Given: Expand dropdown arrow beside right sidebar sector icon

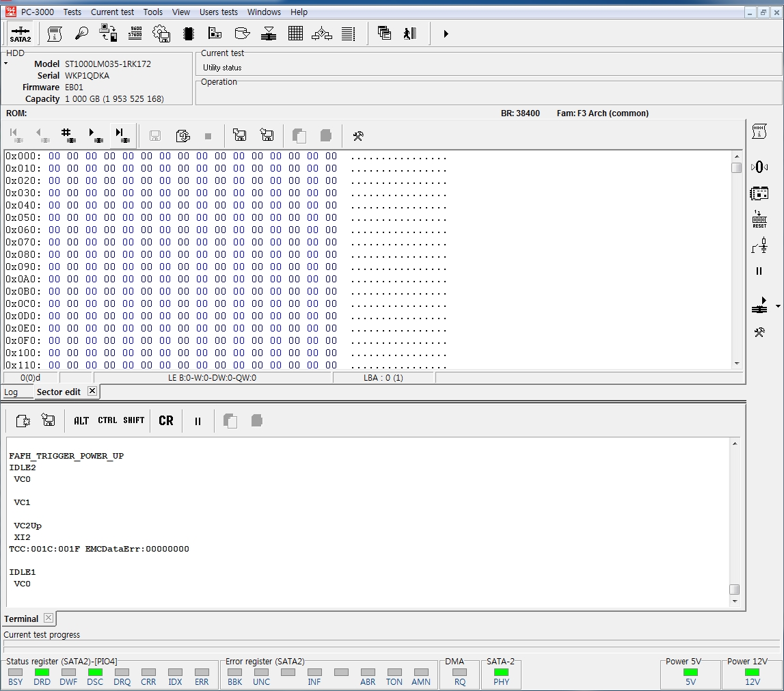Looking at the screenshot, I should tap(778, 307).
